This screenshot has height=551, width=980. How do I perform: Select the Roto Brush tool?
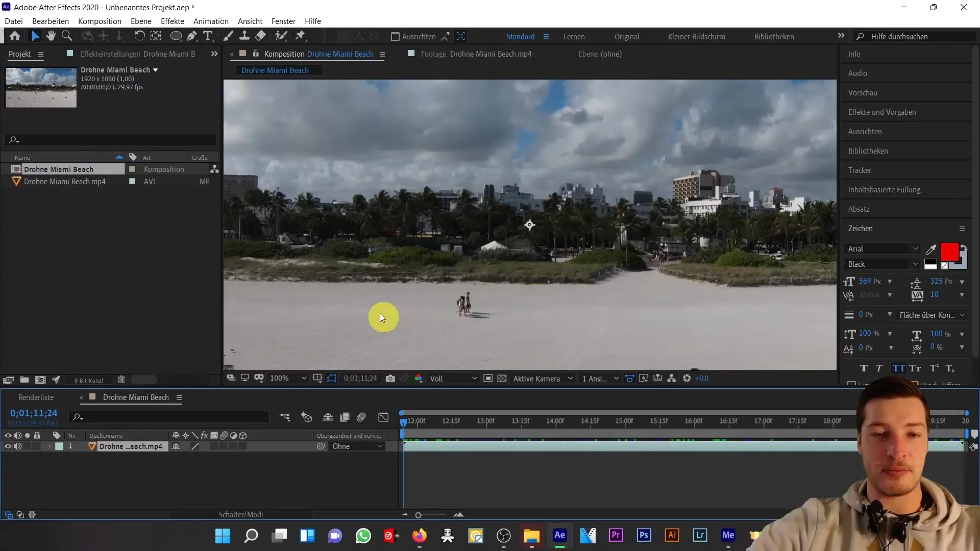click(281, 36)
